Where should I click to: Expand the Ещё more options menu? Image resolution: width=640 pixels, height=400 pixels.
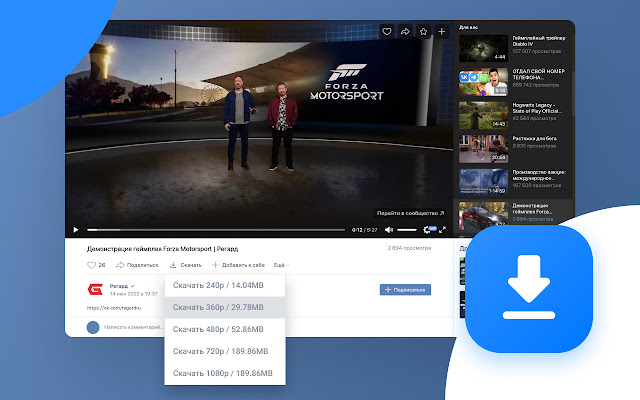(x=282, y=265)
